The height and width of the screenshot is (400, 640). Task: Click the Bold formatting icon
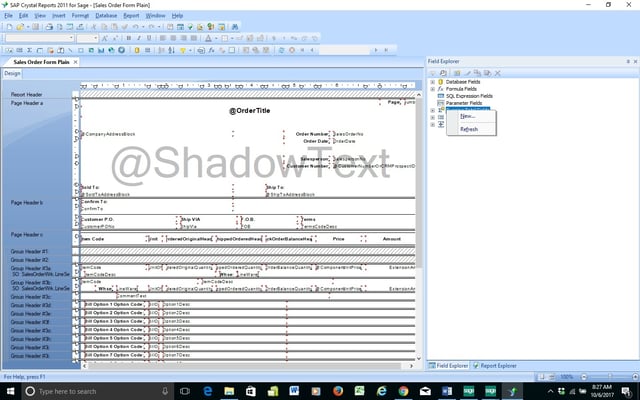(x=129, y=38)
